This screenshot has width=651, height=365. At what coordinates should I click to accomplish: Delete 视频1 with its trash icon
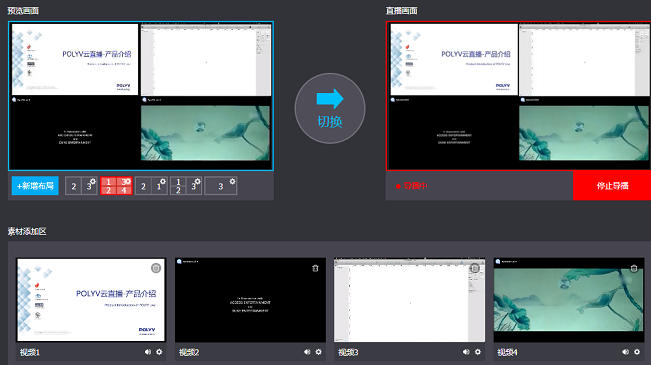(x=156, y=268)
